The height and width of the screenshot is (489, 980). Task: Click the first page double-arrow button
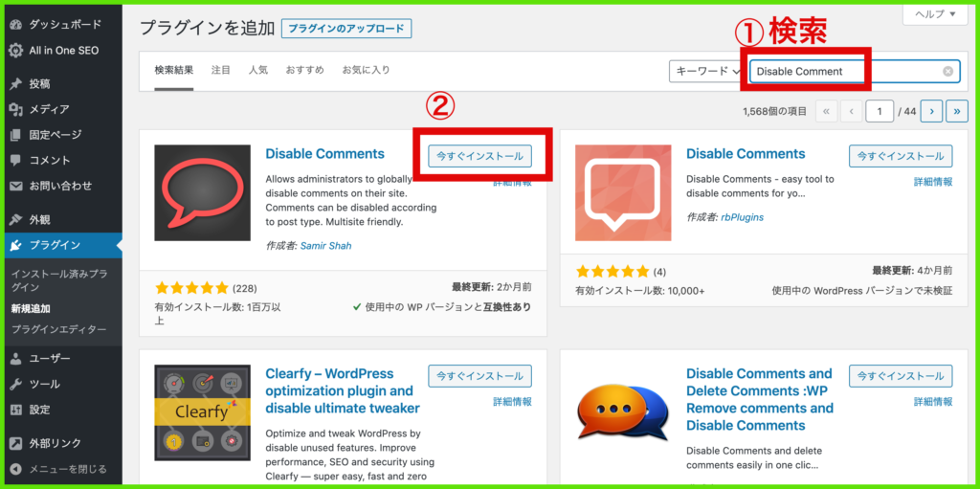coord(826,111)
